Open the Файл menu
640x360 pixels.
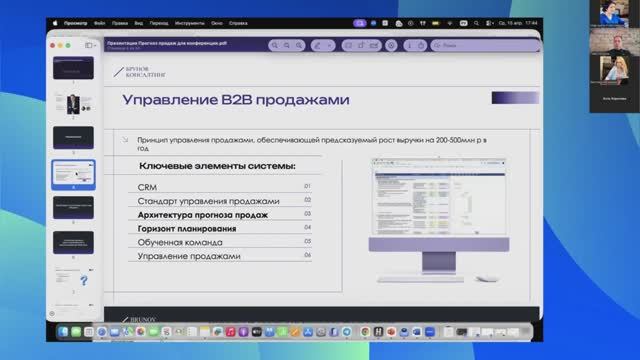(100, 23)
